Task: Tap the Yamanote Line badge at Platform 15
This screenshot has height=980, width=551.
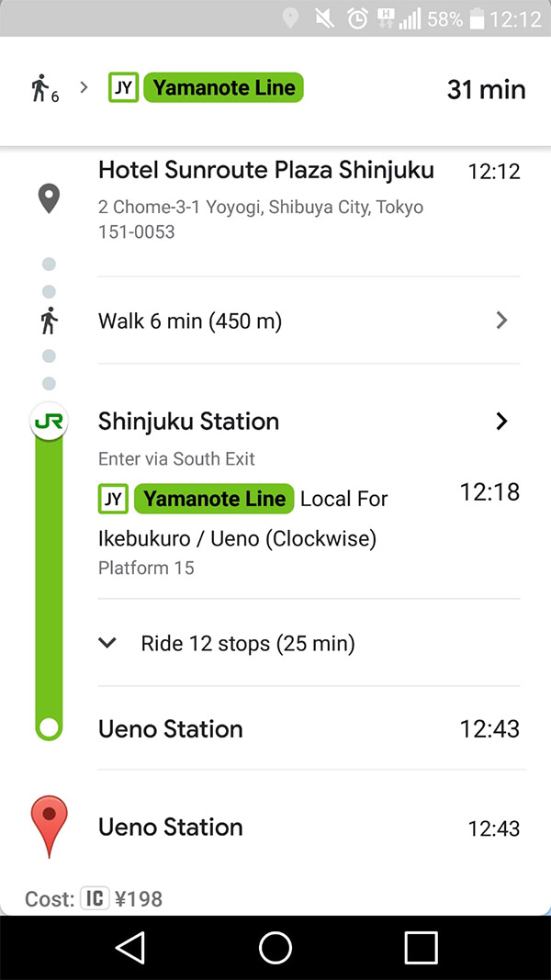Action: (214, 499)
